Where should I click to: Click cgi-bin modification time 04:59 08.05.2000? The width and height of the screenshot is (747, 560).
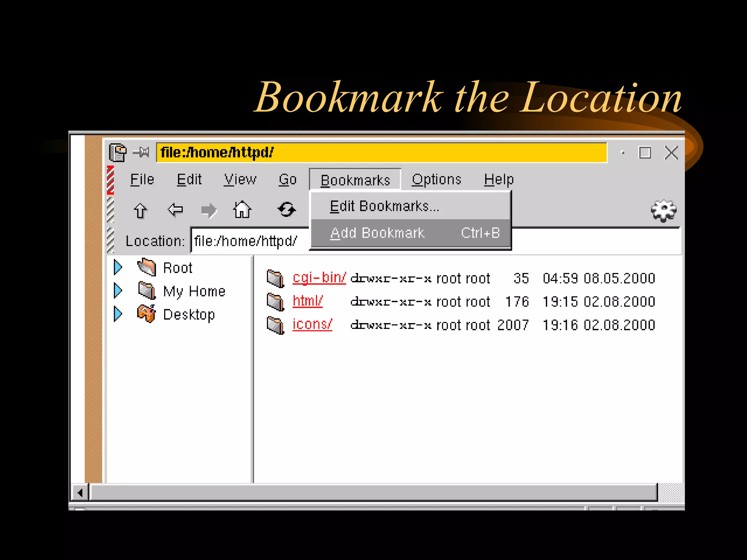[599, 279]
